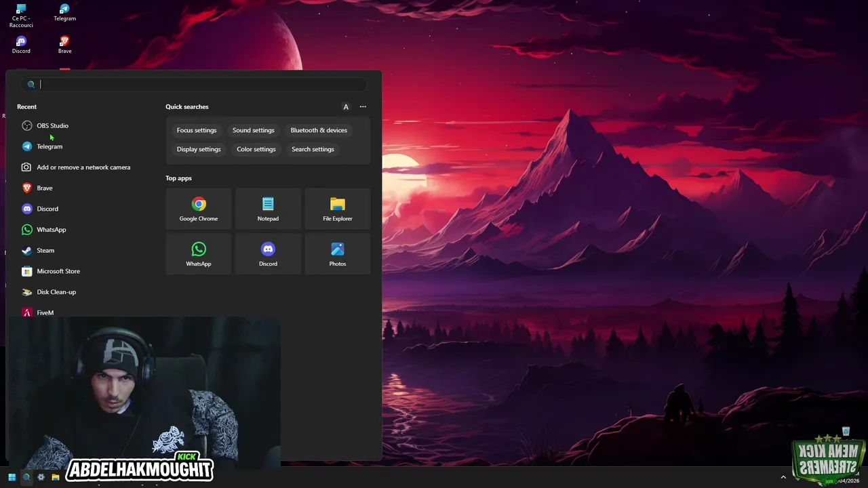Click the 'Top apps' heading text
The height and width of the screenshot is (488, 868).
(x=178, y=178)
